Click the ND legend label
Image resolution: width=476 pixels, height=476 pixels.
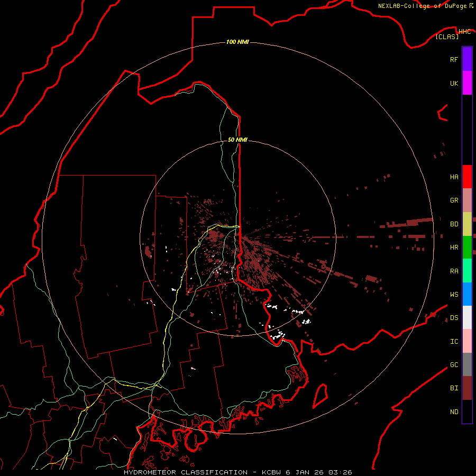454,411
